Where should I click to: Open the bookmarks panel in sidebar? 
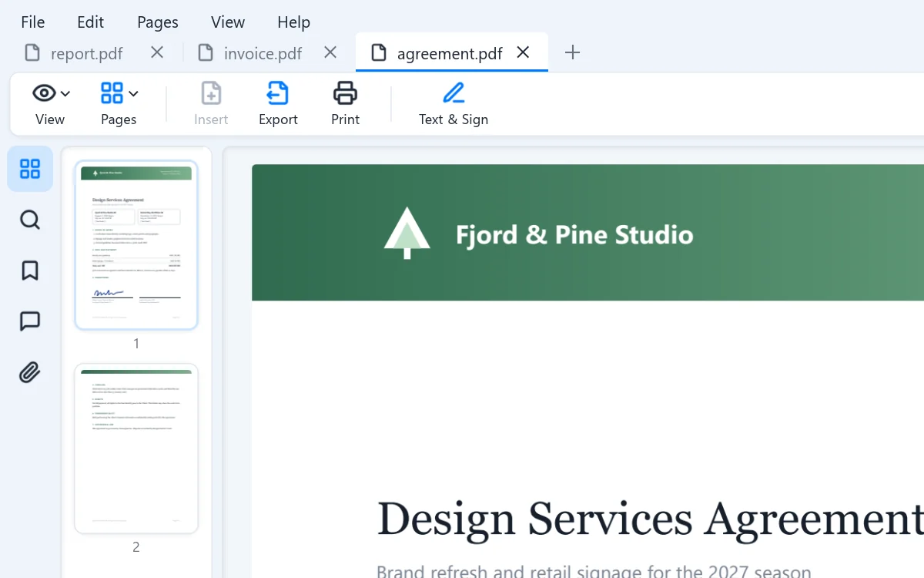[30, 271]
